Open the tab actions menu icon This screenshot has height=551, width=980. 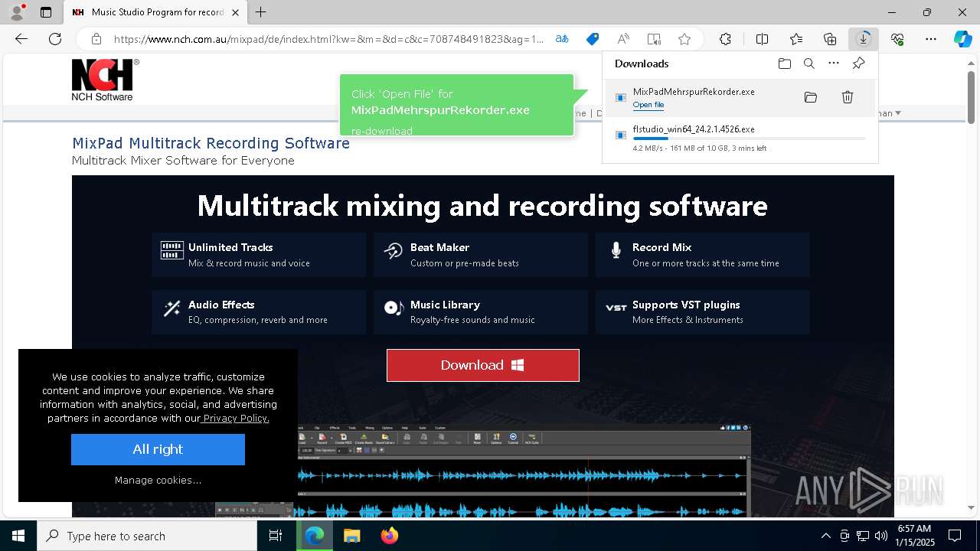click(x=46, y=12)
